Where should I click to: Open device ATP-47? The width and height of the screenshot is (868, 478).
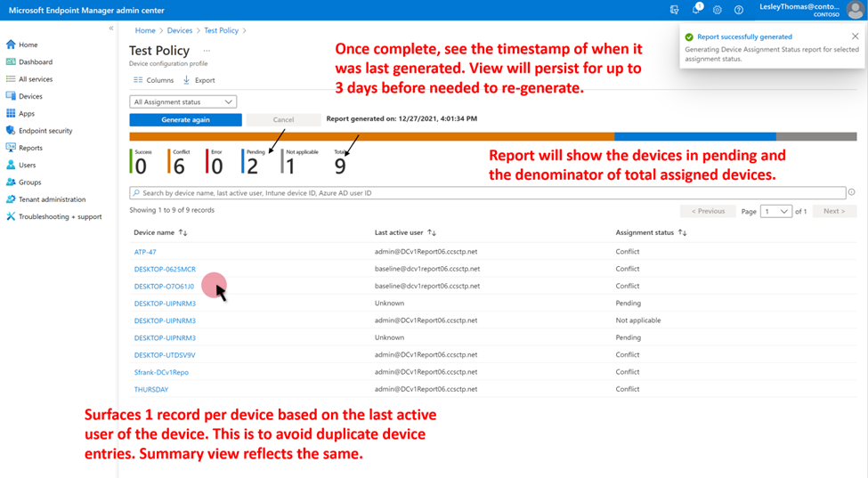click(145, 252)
